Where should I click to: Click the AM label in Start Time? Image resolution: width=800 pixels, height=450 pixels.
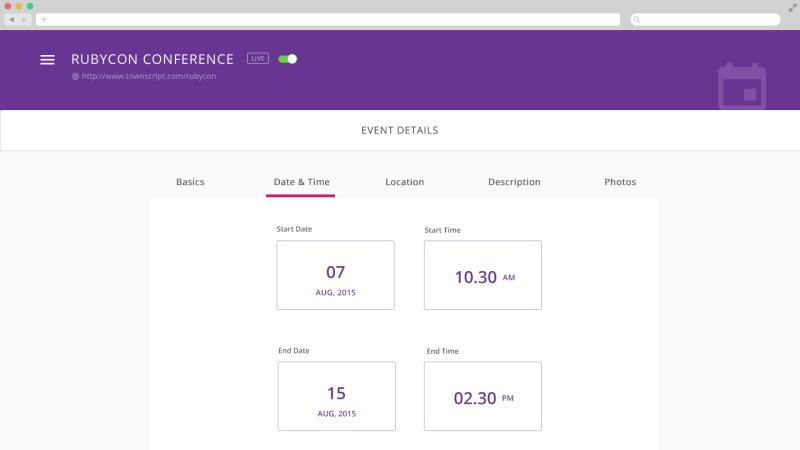509,278
